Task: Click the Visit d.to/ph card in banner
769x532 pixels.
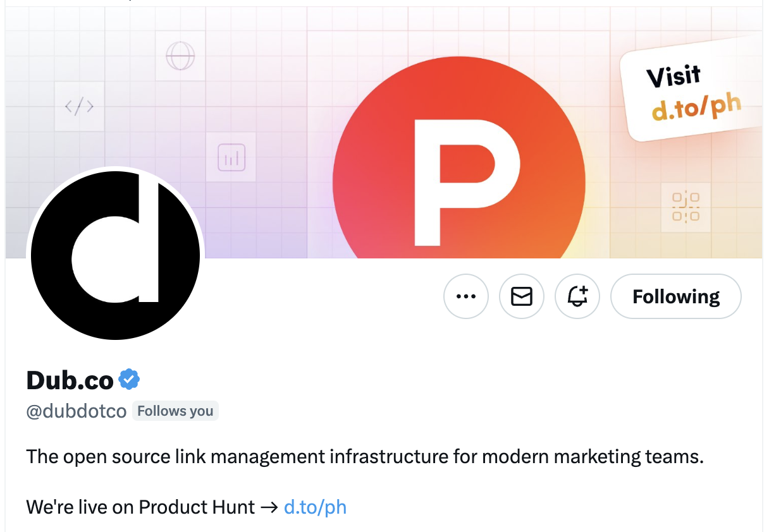Action: click(692, 91)
